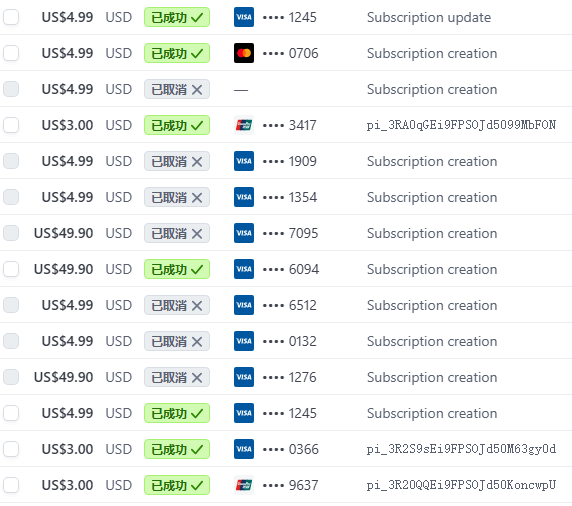Viewport: 572px width, 506px height.
Task: Select the checkbox for the US$49.90 card 6094 payment
Action: tap(11, 269)
